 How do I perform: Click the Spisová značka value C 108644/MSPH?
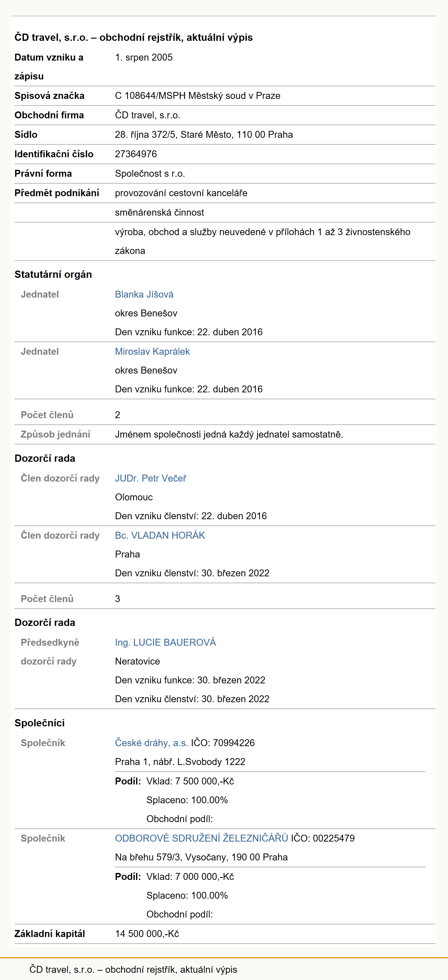[x=198, y=96]
